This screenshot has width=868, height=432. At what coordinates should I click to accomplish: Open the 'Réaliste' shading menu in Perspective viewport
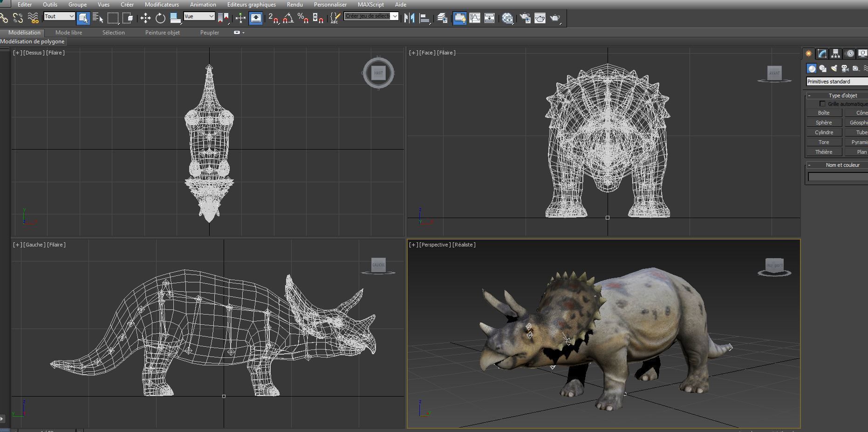(x=464, y=245)
